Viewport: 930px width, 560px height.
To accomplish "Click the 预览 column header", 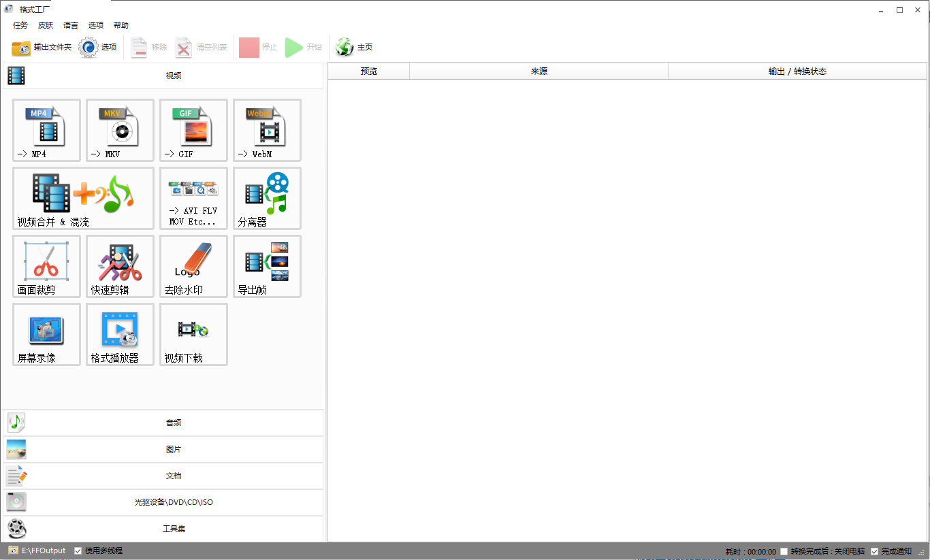I will point(369,71).
